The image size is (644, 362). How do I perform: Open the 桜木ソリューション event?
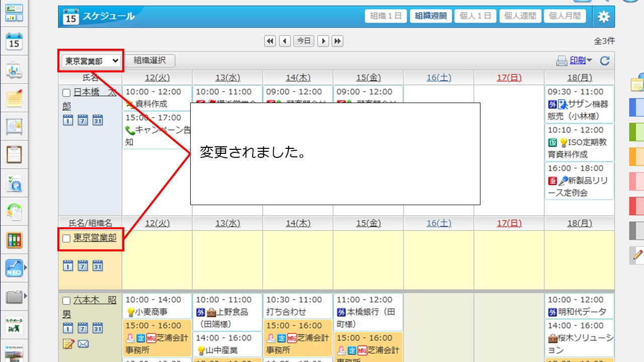(580, 338)
